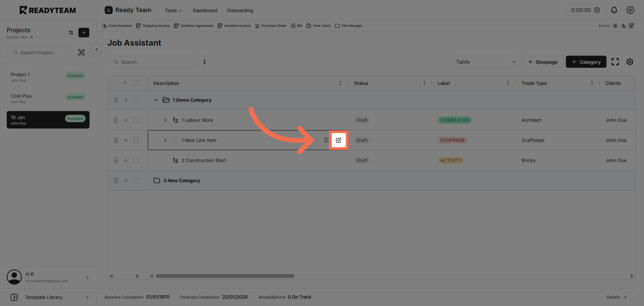Collapse the 1 Demo Category group

tap(156, 100)
